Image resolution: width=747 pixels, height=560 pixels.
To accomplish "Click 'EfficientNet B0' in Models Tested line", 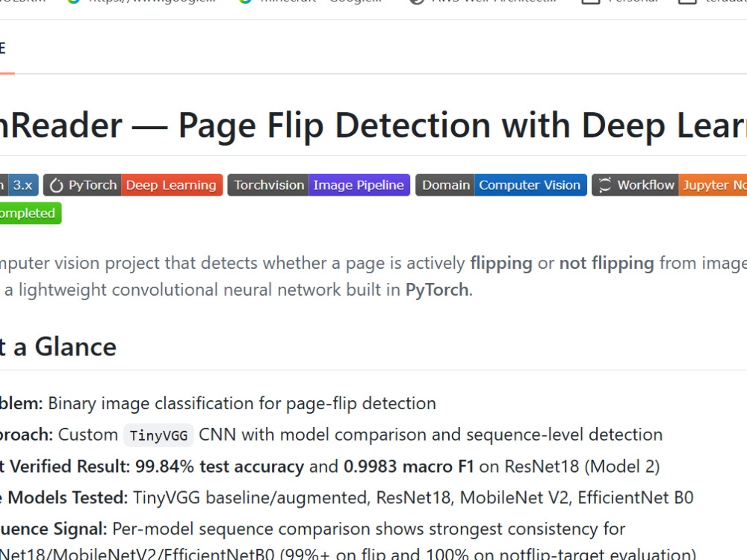I will coord(636,498).
